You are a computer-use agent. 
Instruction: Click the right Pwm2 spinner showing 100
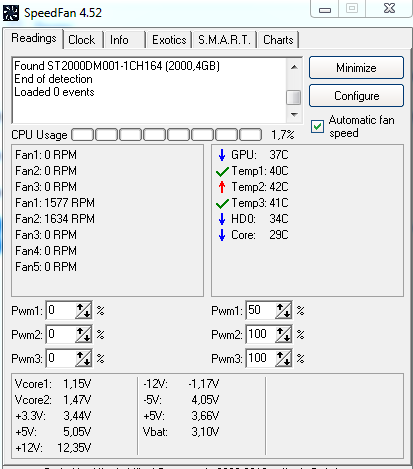click(x=283, y=335)
